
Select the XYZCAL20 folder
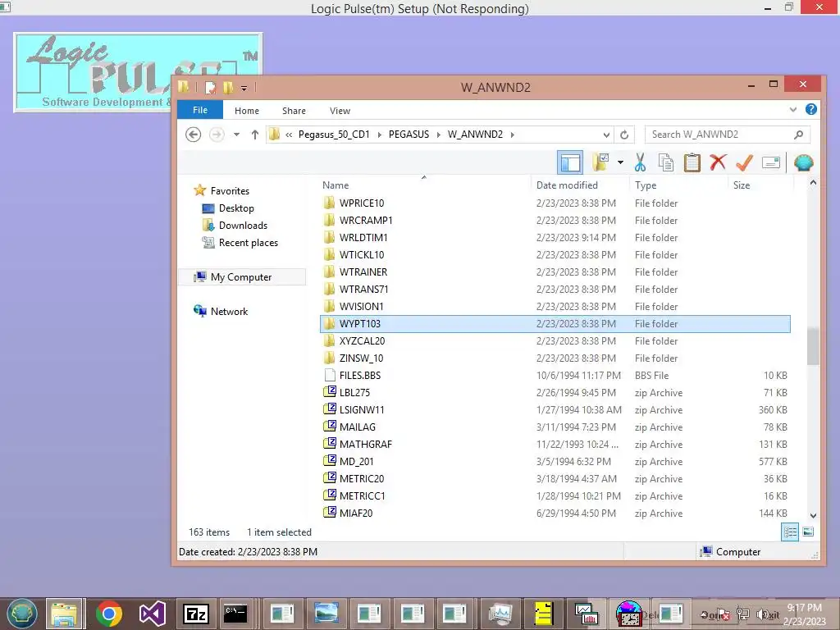[555, 340]
